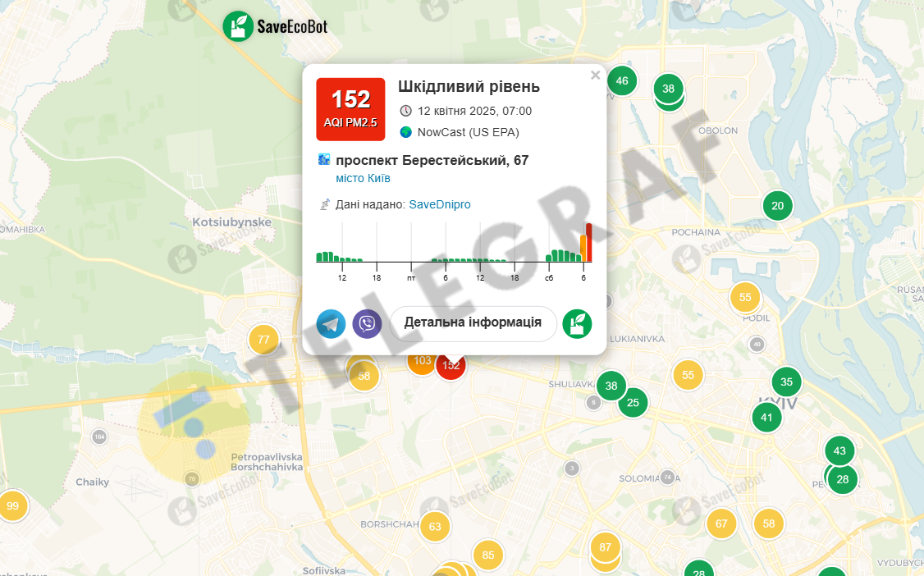The height and width of the screenshot is (576, 924).
Task: Close the air quality popup
Action: 595,75
